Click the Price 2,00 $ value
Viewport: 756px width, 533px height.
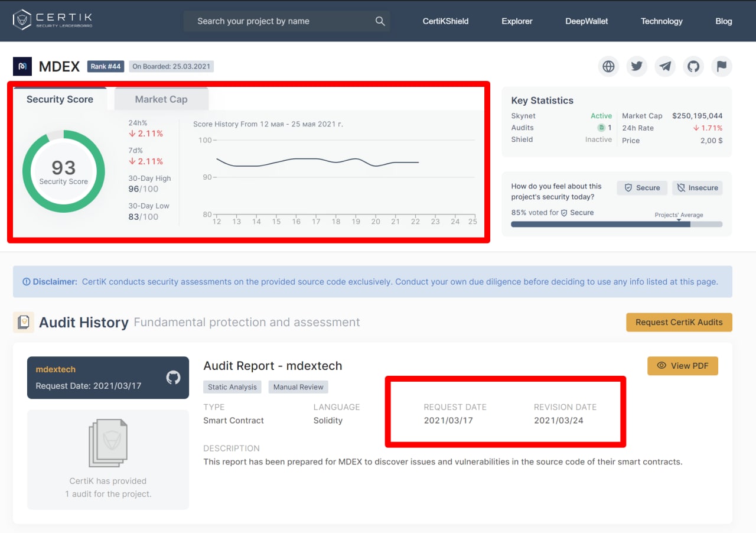point(711,141)
